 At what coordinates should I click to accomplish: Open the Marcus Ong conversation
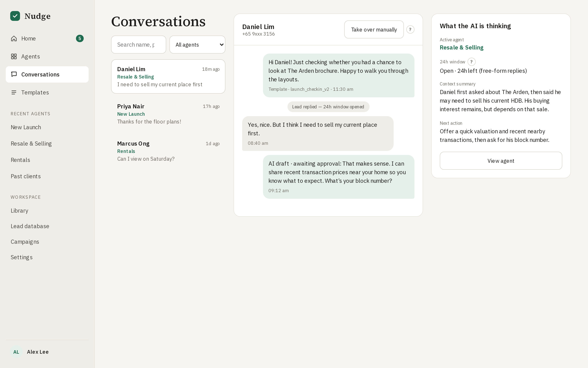[168, 151]
